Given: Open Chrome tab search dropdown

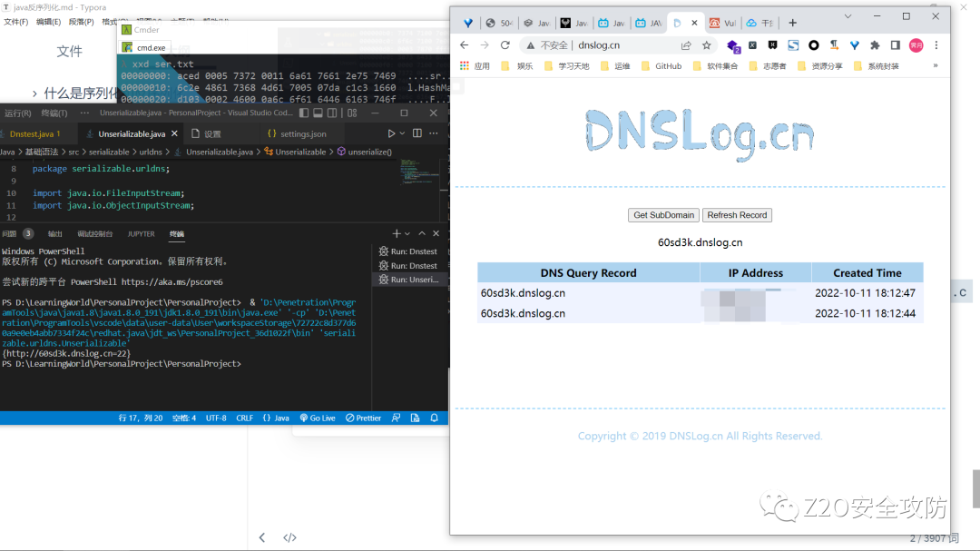Looking at the screenshot, I should pyautogui.click(x=848, y=16).
